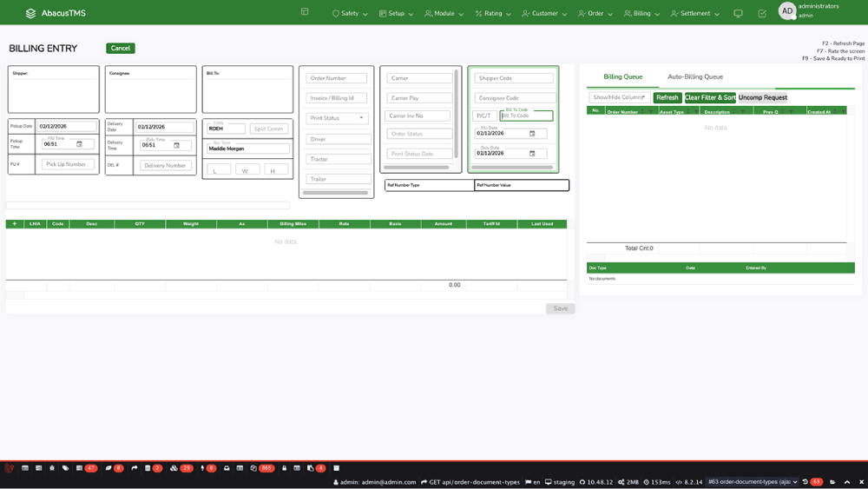Expand the Billing menu
Image resolution: width=868 pixels, height=489 pixels.
click(x=641, y=13)
